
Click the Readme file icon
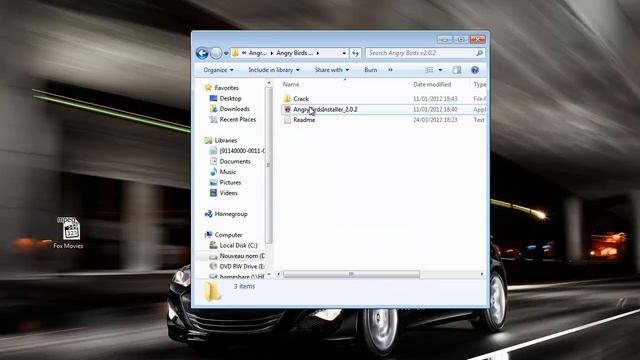click(x=287, y=120)
